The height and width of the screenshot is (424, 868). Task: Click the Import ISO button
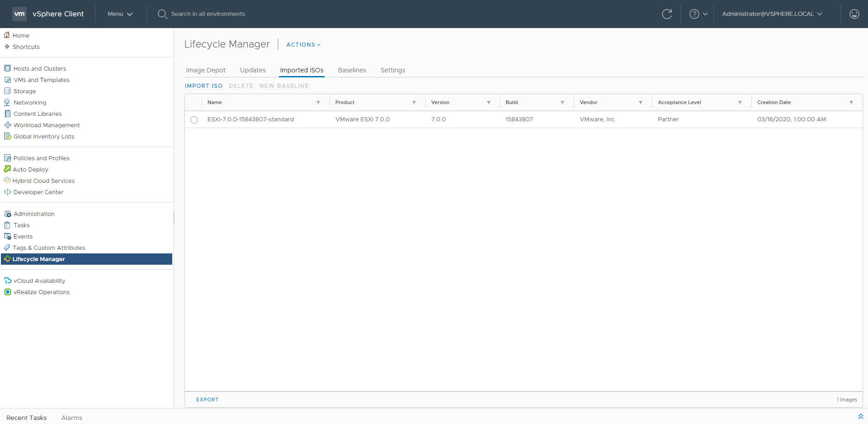point(203,86)
